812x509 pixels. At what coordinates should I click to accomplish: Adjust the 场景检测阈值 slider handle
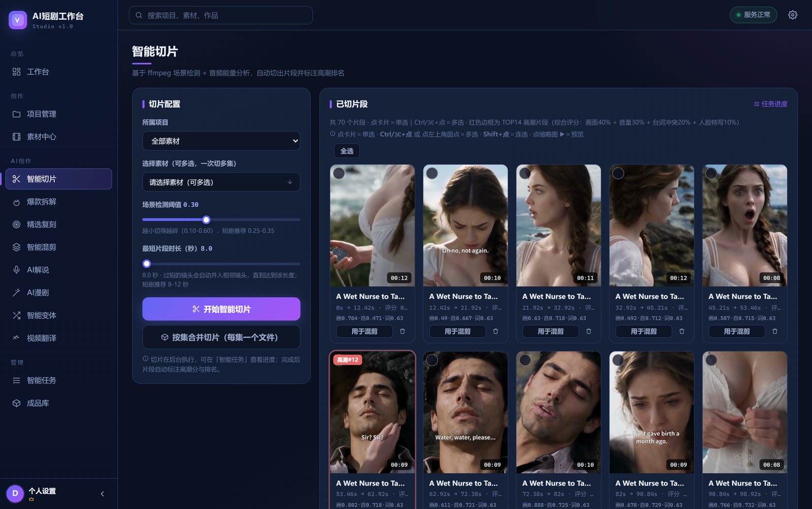pos(206,220)
